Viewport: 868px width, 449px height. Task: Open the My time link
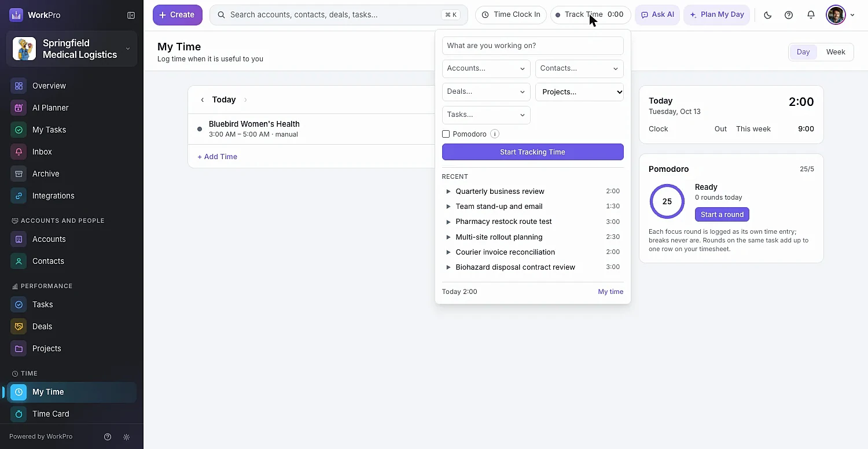(610, 292)
